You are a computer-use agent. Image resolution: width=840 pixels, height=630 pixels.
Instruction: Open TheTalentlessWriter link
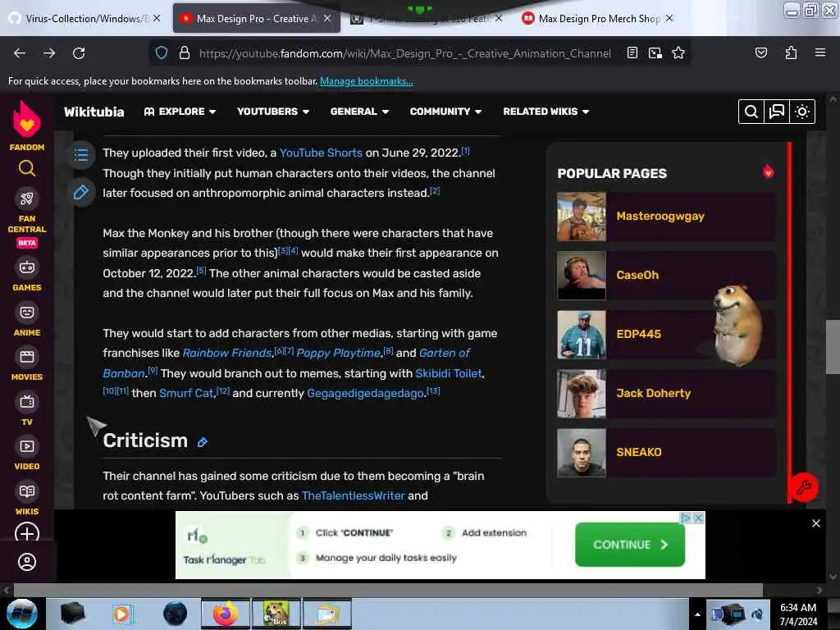click(353, 495)
